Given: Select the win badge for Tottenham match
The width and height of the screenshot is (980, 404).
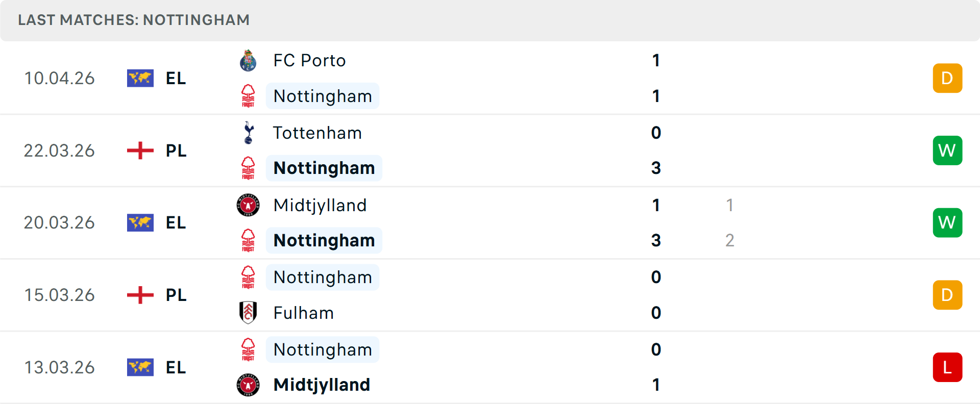Looking at the screenshot, I should (x=947, y=150).
